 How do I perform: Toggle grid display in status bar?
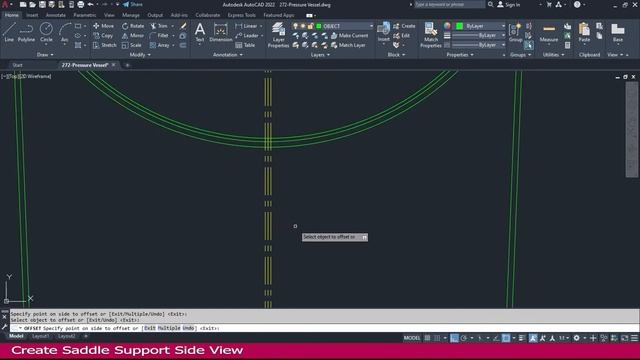[427, 338]
